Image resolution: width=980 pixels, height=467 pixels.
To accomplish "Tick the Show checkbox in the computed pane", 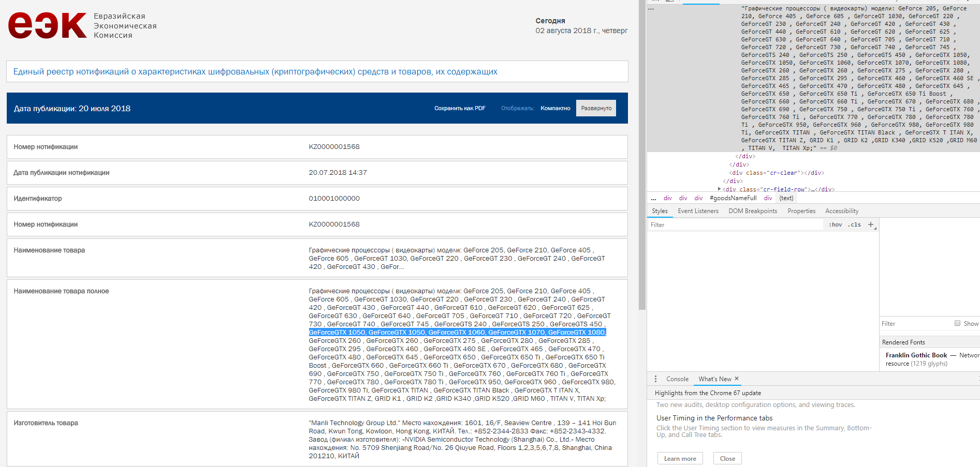I will click(x=957, y=323).
